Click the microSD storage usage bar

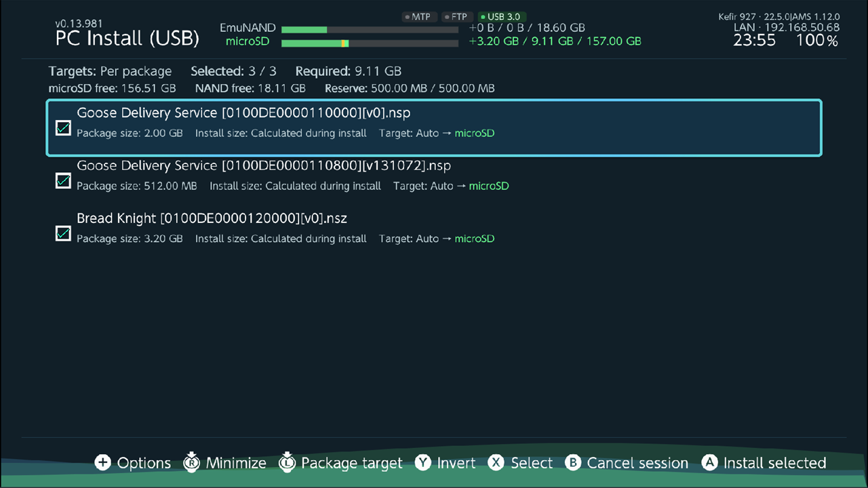click(x=370, y=43)
